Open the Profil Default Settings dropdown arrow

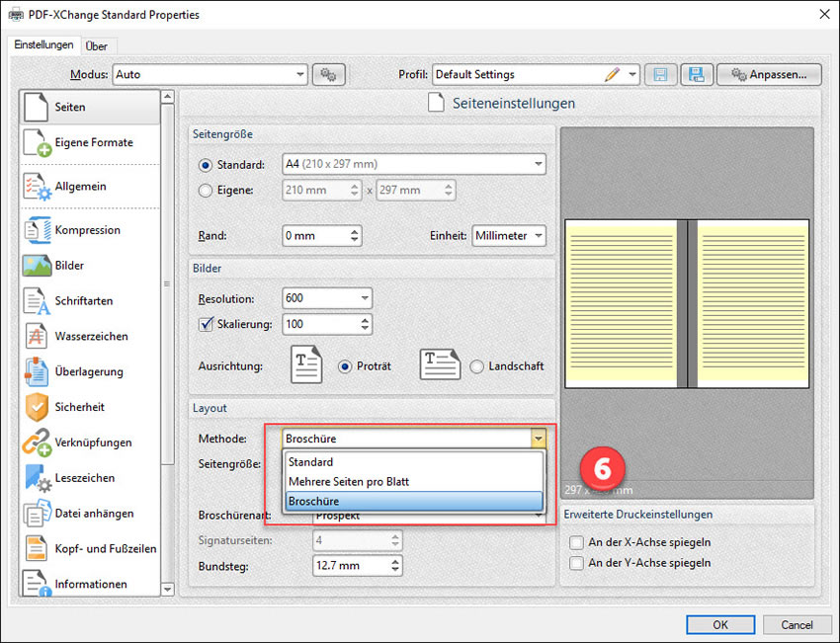click(x=632, y=74)
